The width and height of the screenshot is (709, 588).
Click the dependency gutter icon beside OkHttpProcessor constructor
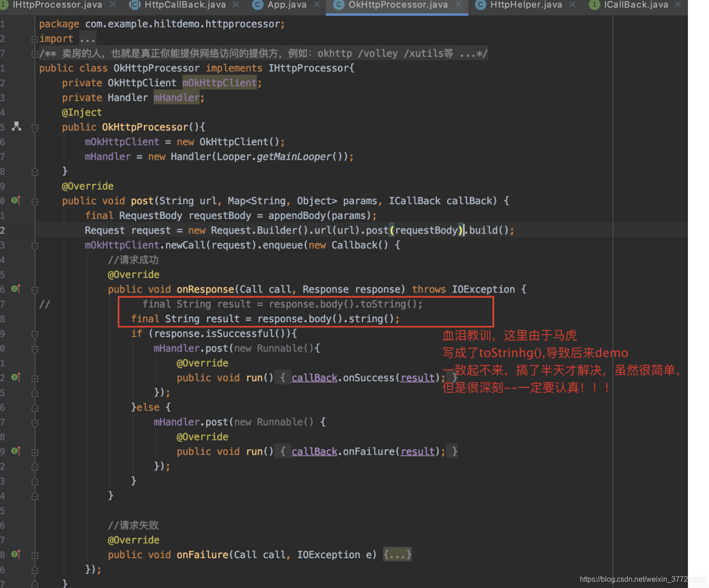coord(16,126)
